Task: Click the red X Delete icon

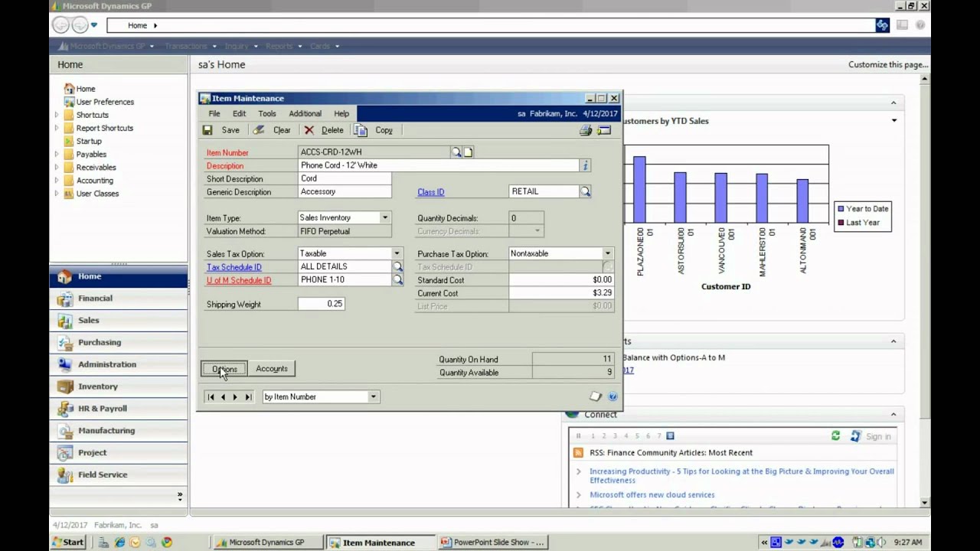Action: (309, 130)
